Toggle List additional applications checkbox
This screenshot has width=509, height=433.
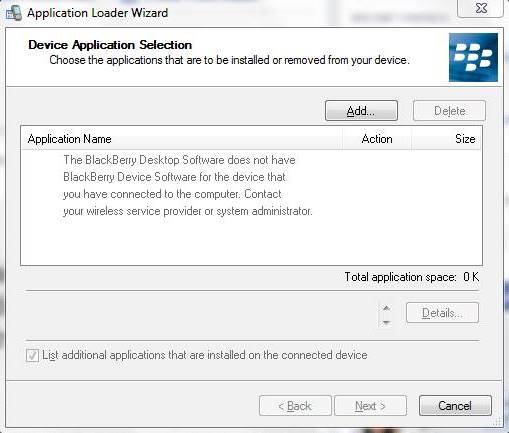32,355
